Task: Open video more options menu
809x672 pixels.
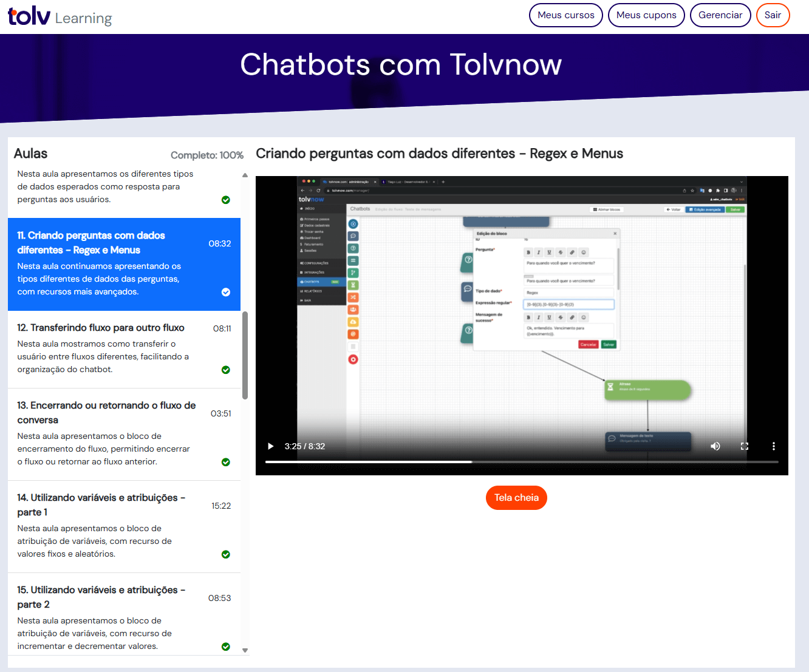Action: coord(773,446)
